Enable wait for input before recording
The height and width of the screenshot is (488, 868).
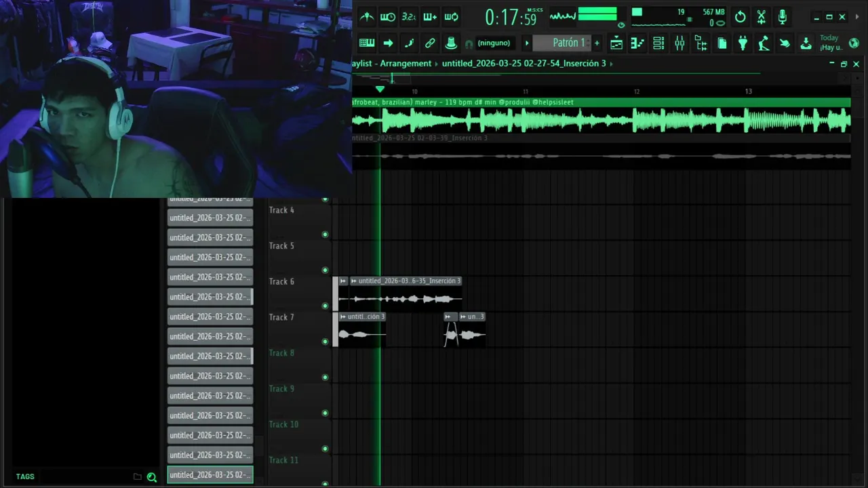pyautogui.click(x=388, y=17)
